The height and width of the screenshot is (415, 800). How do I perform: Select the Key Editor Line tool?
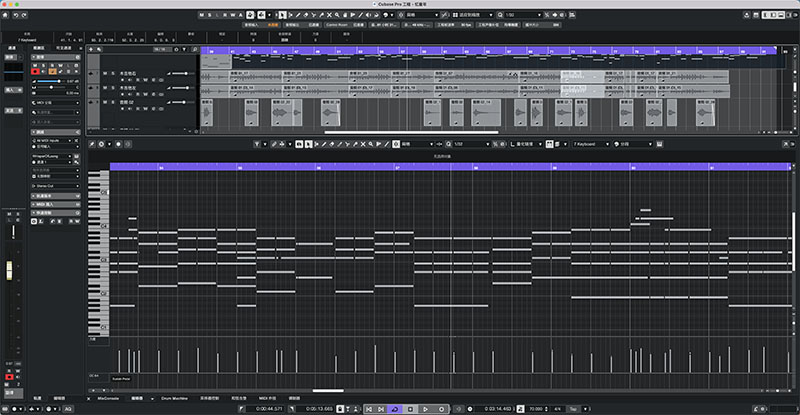click(x=387, y=144)
